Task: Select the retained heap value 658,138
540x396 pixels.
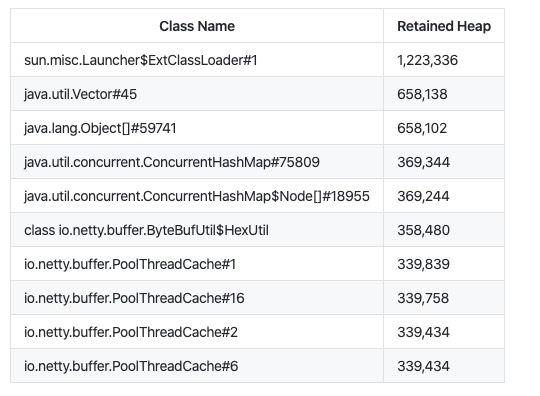Action: click(x=422, y=94)
